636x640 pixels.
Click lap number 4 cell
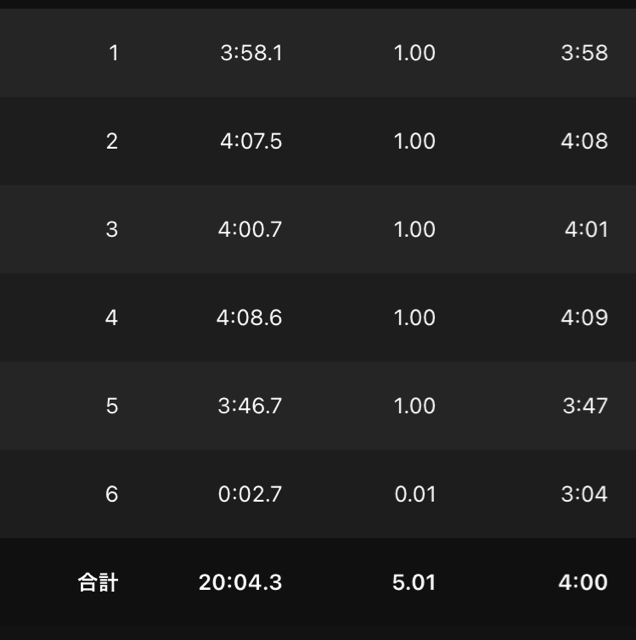[111, 317]
